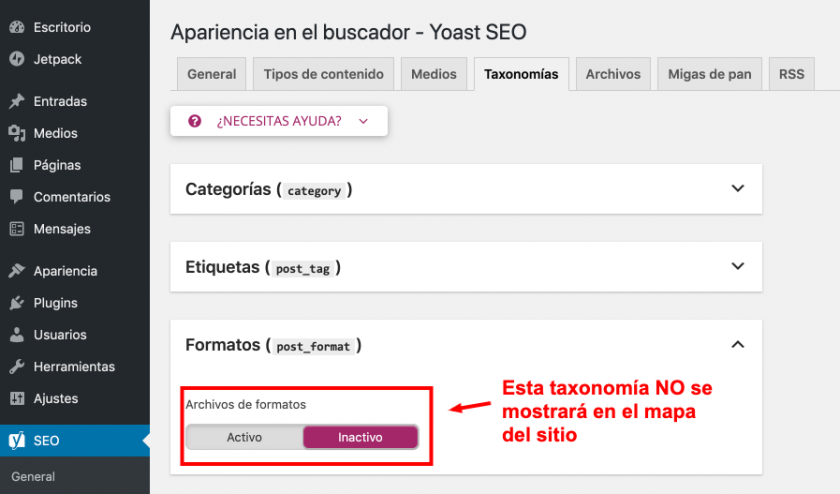
Task: Click the SEO sidebar menu item
Action: pyautogui.click(x=75, y=440)
